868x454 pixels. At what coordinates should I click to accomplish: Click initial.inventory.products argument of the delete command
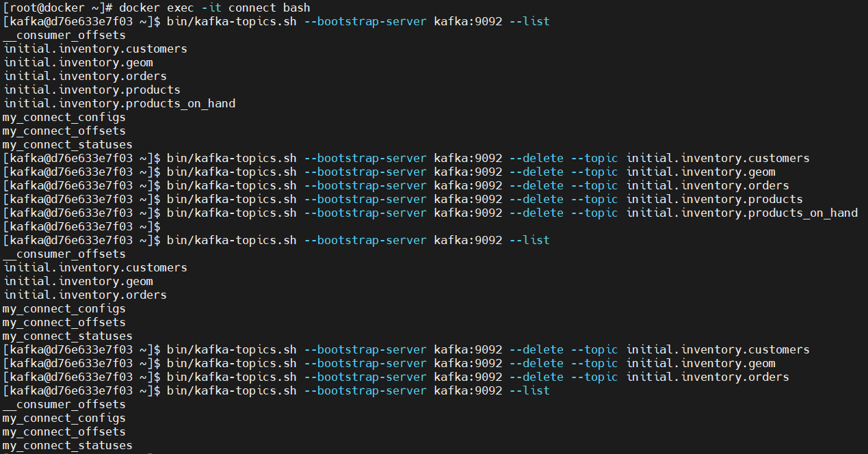click(715, 200)
